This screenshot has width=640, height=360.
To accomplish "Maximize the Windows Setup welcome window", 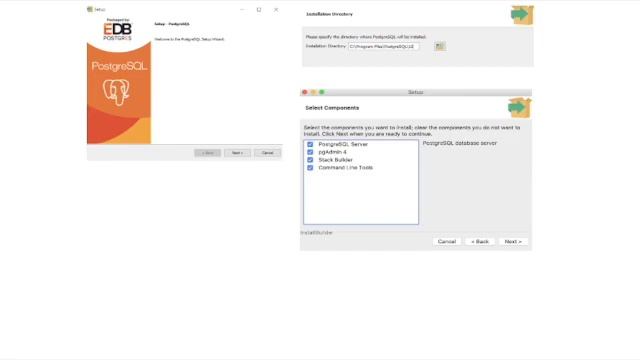I will coord(259,9).
